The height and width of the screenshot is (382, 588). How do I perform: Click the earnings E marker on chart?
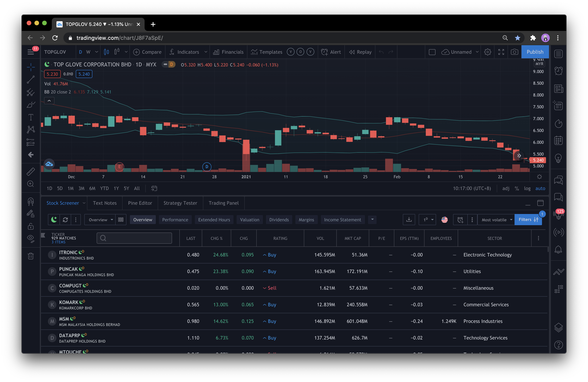point(119,167)
